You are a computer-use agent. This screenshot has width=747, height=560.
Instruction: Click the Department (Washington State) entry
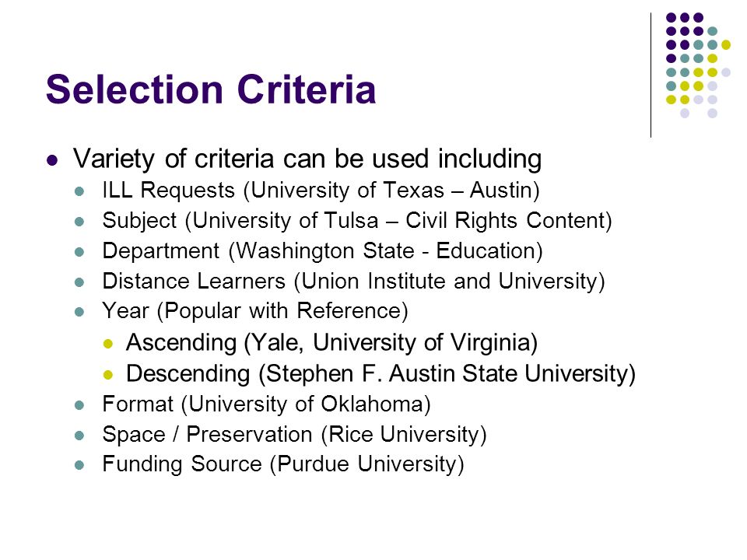coord(322,251)
